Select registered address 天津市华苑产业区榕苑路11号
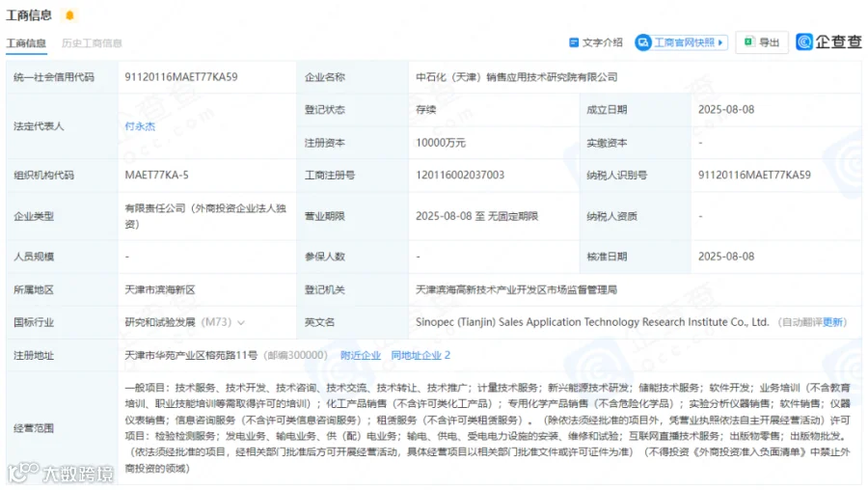 [191, 356]
